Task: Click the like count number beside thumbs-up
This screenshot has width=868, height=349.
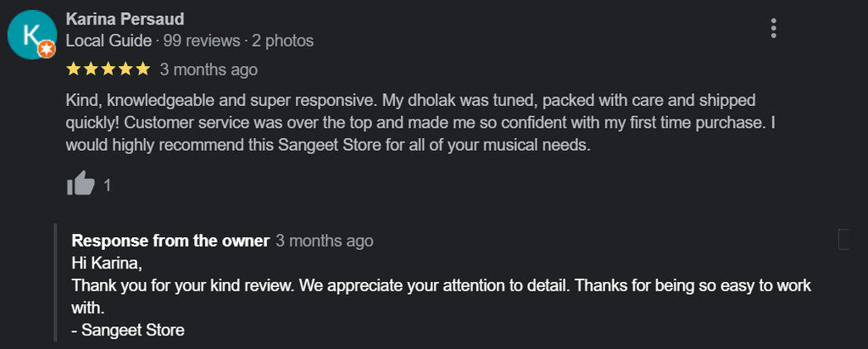Action: [107, 184]
